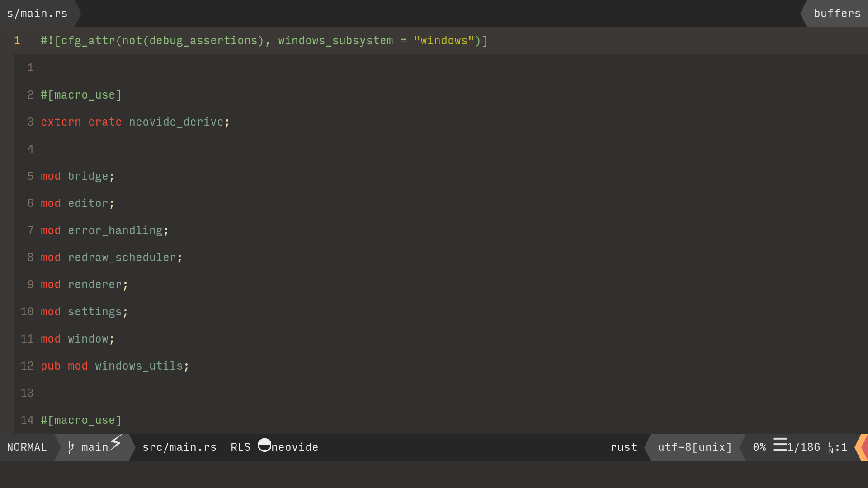Click the cfg_attr attribute on the current line

tap(88, 41)
